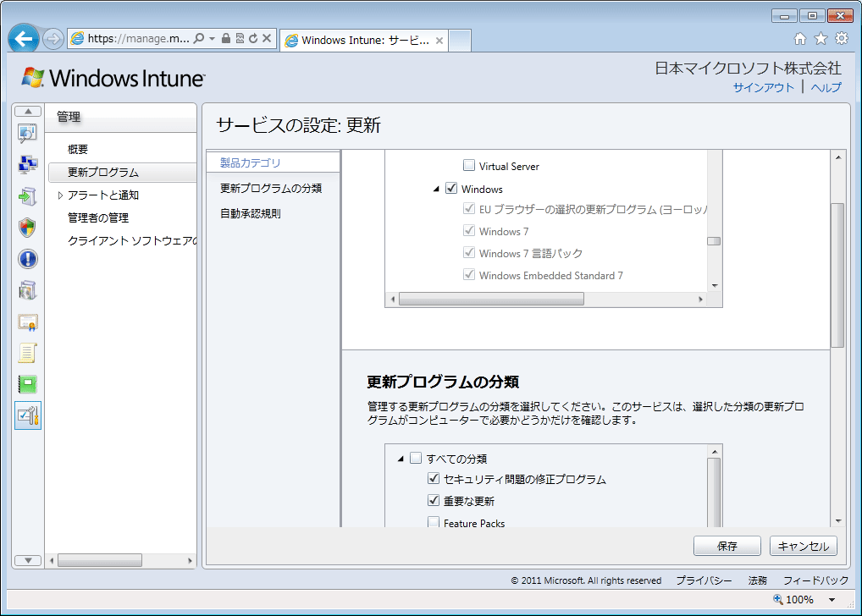
Task: Open the Computers workspace icon
Action: (x=27, y=164)
